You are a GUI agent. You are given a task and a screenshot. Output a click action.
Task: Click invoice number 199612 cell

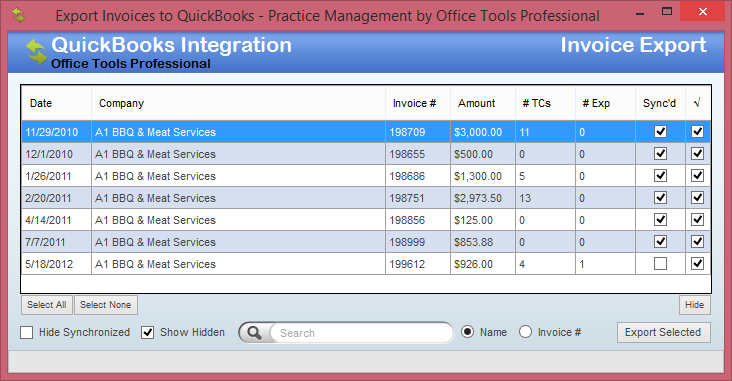pyautogui.click(x=418, y=264)
